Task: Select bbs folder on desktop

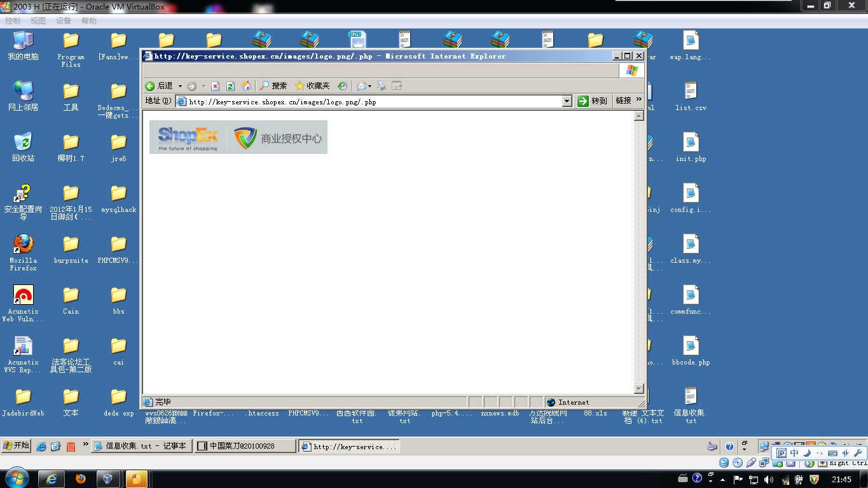Action: coord(119,301)
